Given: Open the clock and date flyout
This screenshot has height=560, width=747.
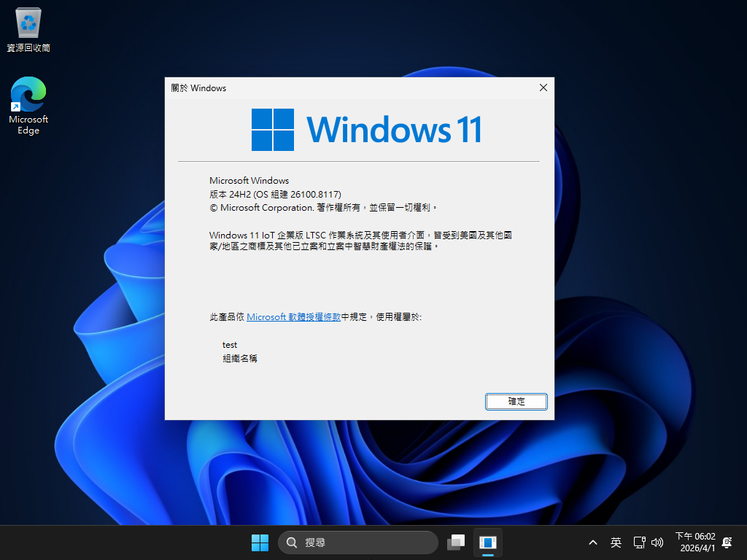Looking at the screenshot, I should (x=694, y=542).
